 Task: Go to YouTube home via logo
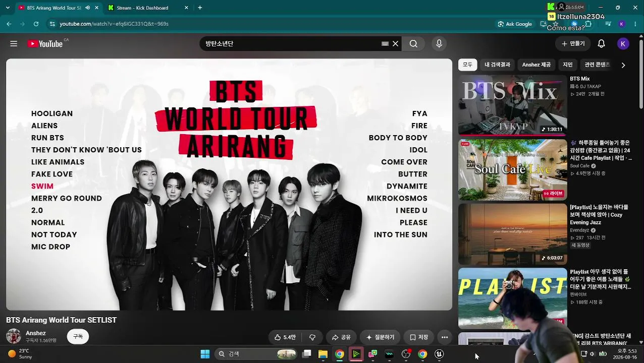(45, 44)
